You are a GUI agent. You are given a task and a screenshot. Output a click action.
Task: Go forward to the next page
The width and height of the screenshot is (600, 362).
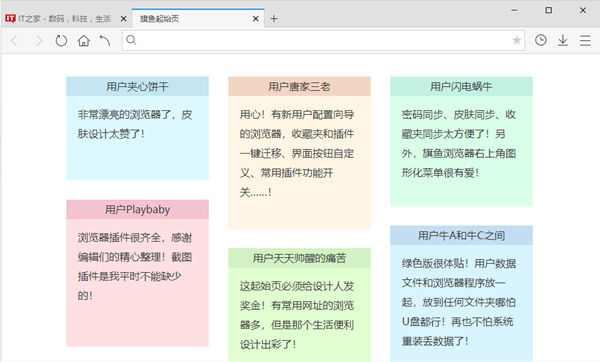38,40
